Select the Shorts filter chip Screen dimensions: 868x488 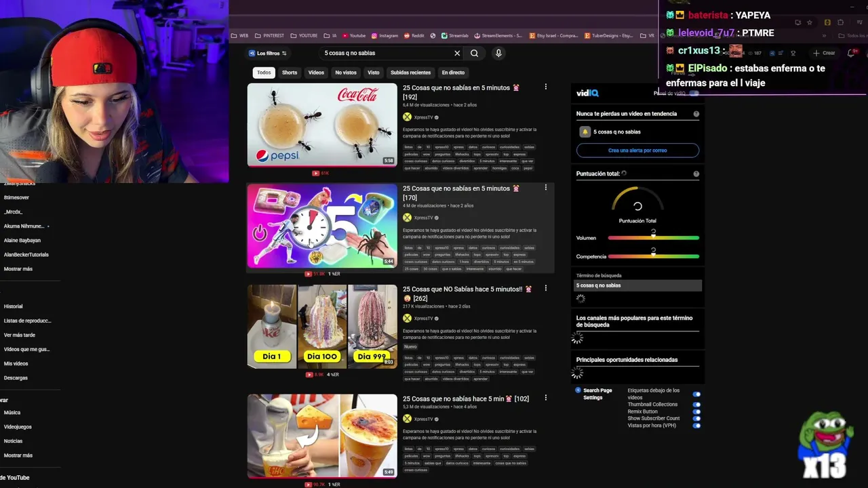point(290,73)
